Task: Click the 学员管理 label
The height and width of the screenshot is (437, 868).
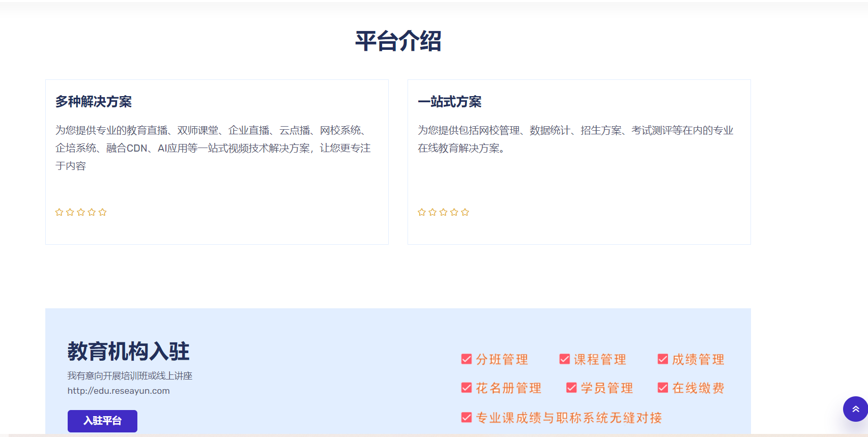Action: click(607, 388)
